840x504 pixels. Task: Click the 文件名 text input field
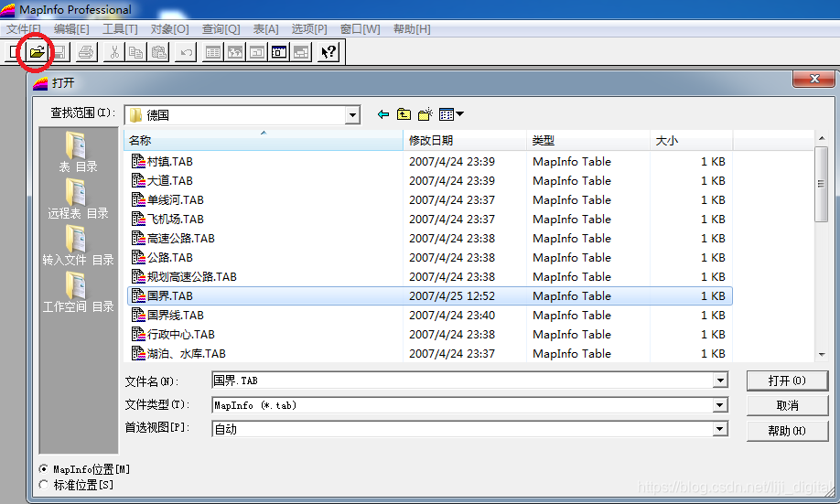tap(463, 381)
